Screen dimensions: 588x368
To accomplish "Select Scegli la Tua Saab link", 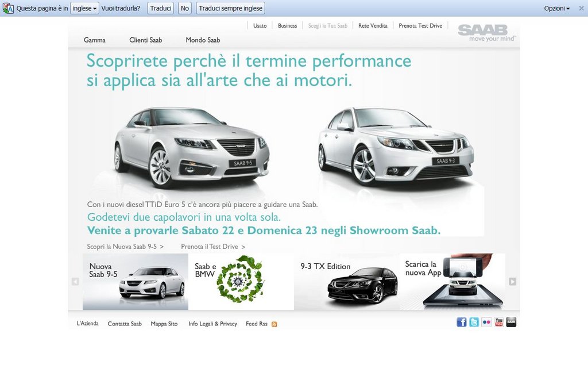I will 328,25.
